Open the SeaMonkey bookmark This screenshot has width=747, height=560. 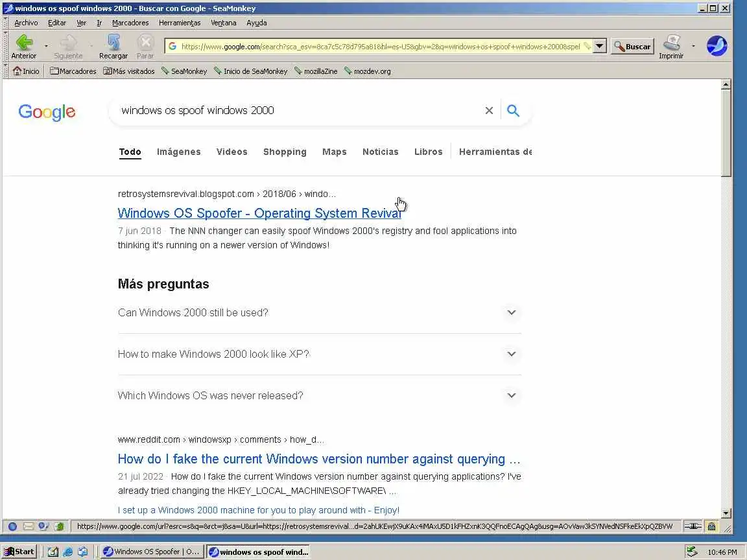tap(184, 71)
